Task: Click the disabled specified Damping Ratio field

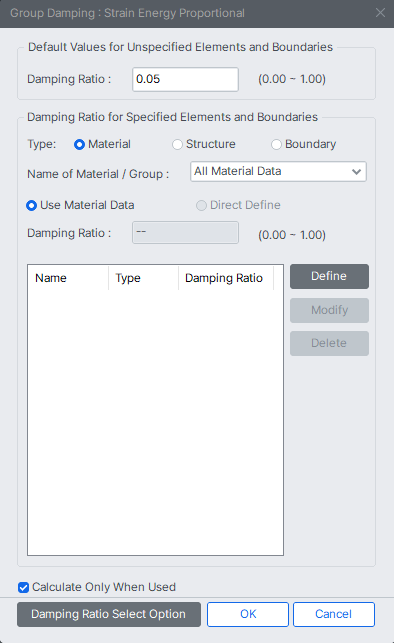Action: click(185, 233)
